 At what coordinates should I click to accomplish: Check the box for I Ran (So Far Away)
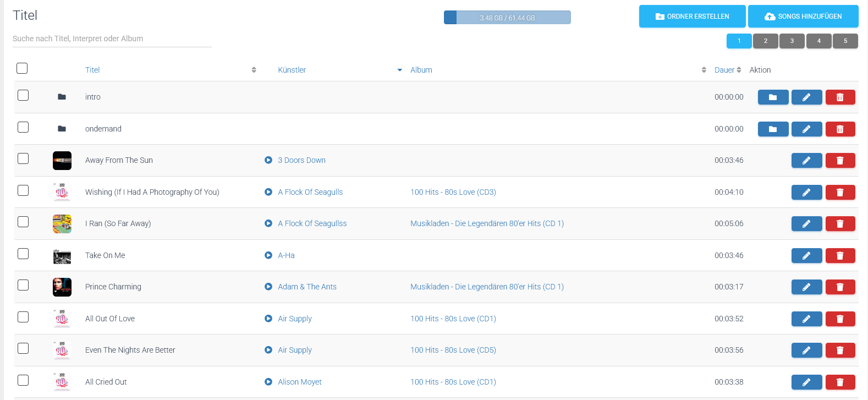pyautogui.click(x=23, y=222)
